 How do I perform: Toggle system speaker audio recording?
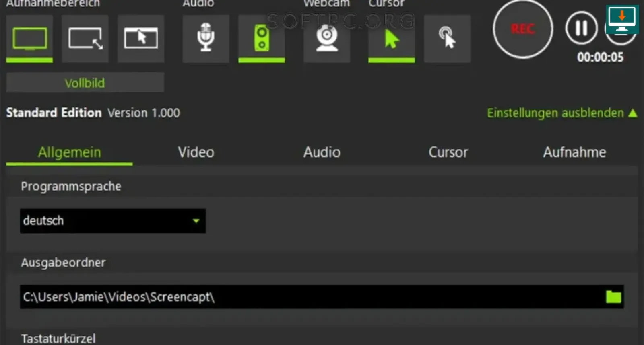tap(262, 39)
